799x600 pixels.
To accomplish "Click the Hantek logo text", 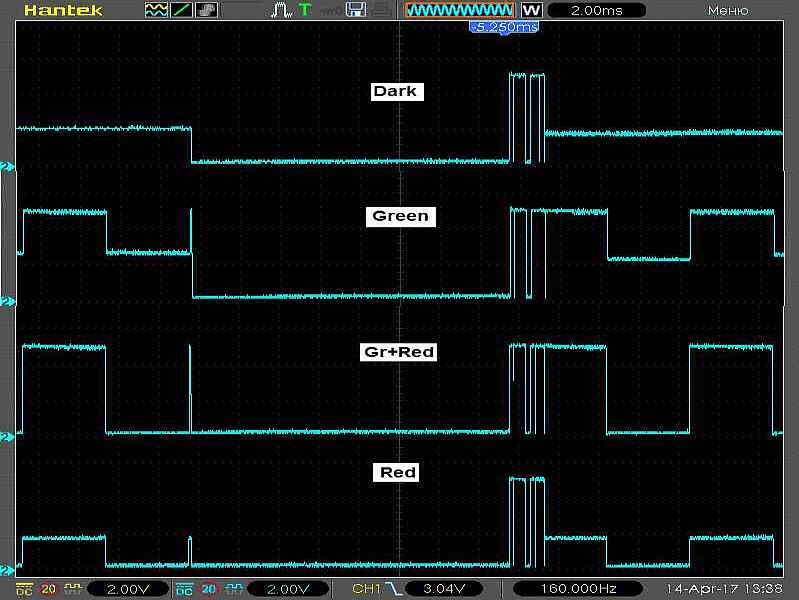I will [63, 10].
